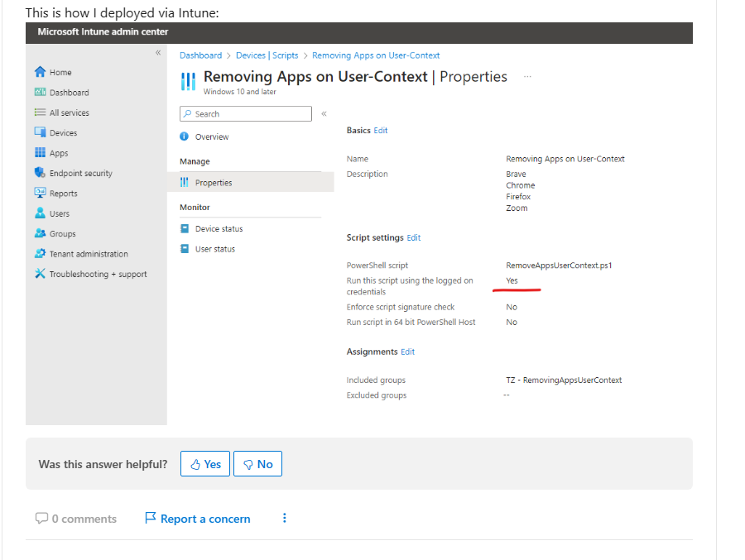Edit the Script settings section
The image size is (745, 560).
414,237
